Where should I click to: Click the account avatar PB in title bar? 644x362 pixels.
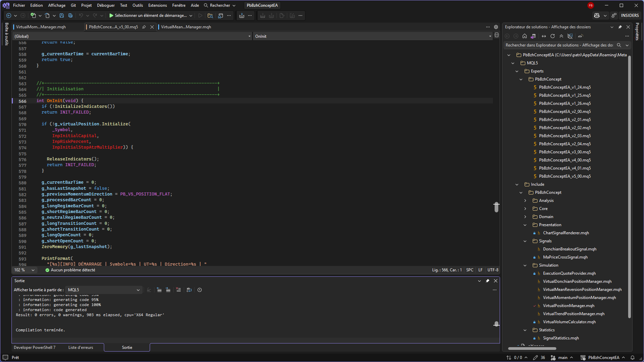click(x=591, y=5)
